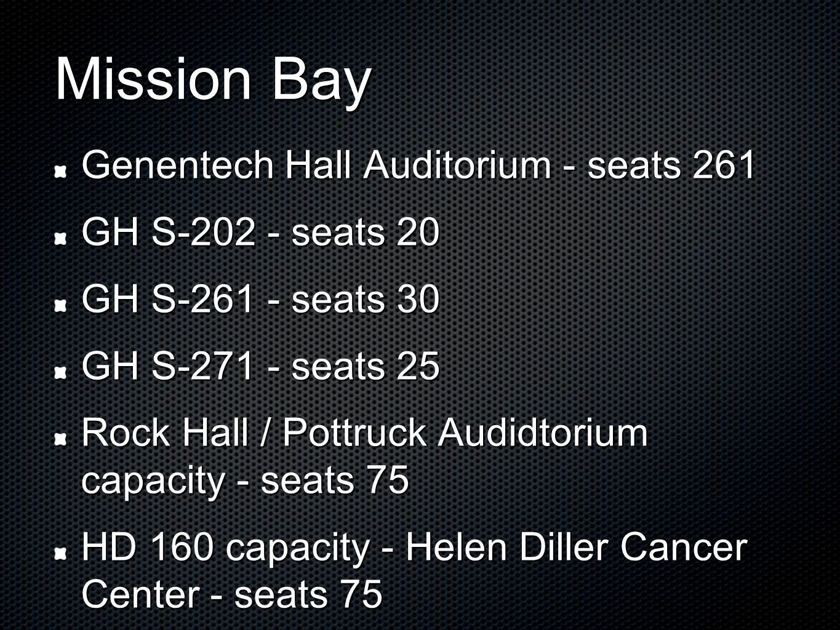The height and width of the screenshot is (630, 840).
Task: Click the Mission Bay slide title
Action: [213, 81]
